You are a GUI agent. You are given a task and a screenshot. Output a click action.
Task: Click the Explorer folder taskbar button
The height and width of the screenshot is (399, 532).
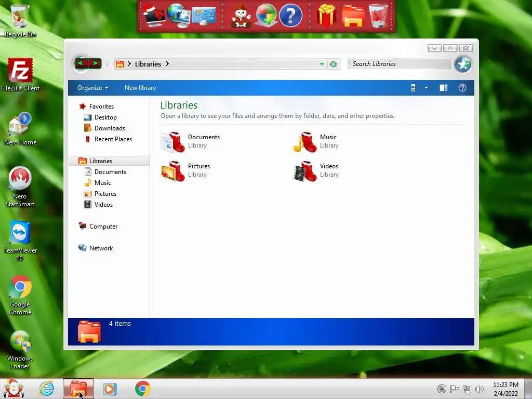(x=78, y=389)
